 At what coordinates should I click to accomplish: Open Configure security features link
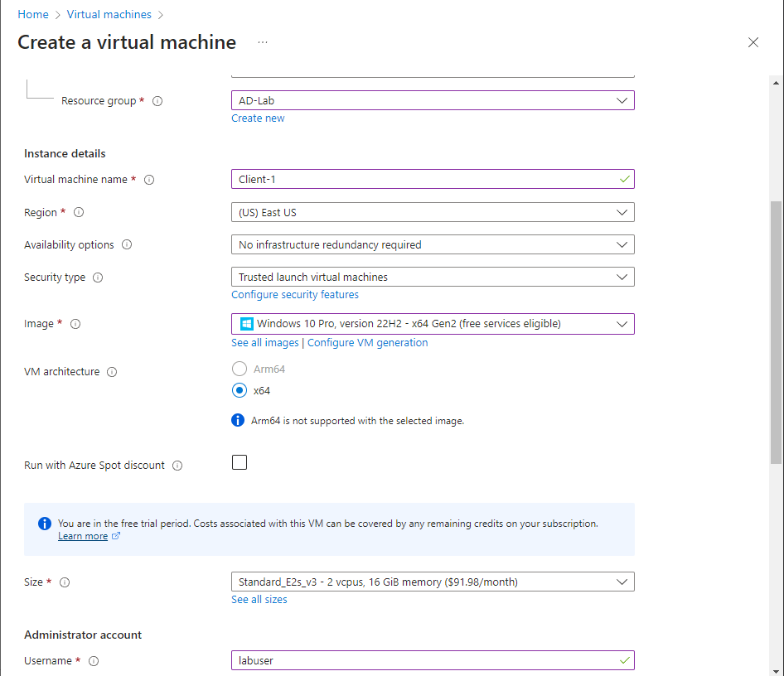pyautogui.click(x=295, y=295)
